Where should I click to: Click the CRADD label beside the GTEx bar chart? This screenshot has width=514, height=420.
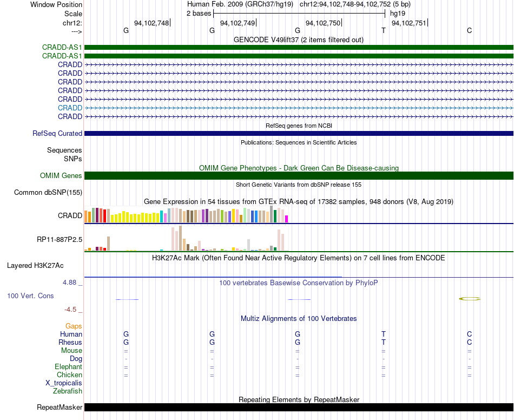70,216
